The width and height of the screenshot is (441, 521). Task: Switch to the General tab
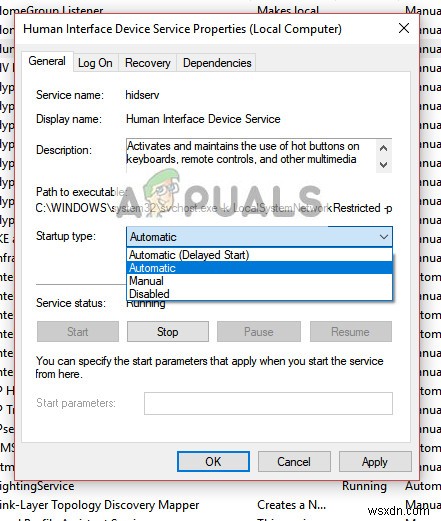click(47, 61)
